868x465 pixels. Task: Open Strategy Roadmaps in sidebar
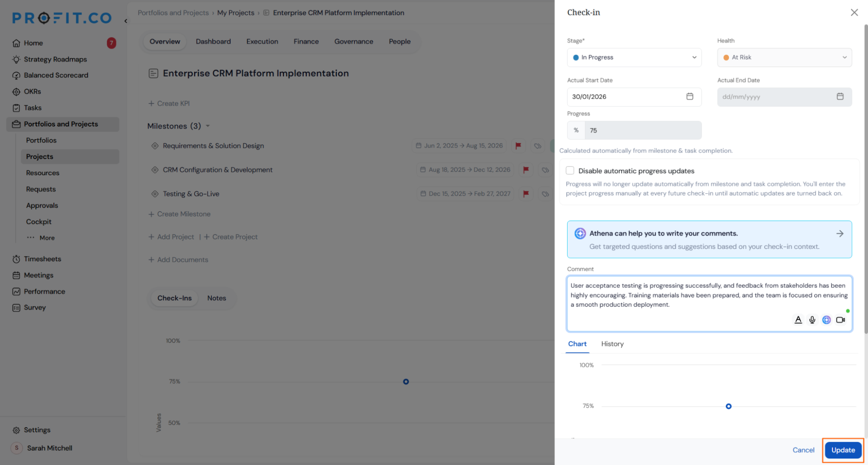[x=55, y=59]
